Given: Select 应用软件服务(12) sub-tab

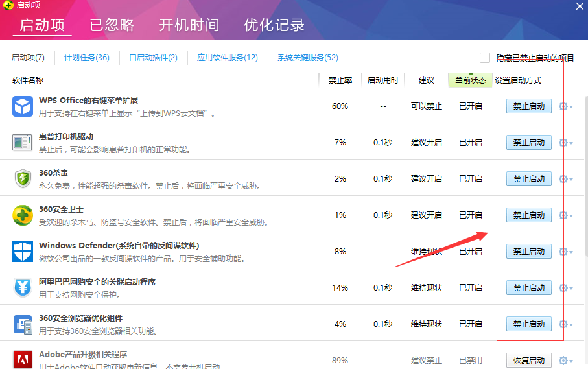Looking at the screenshot, I should point(228,58).
